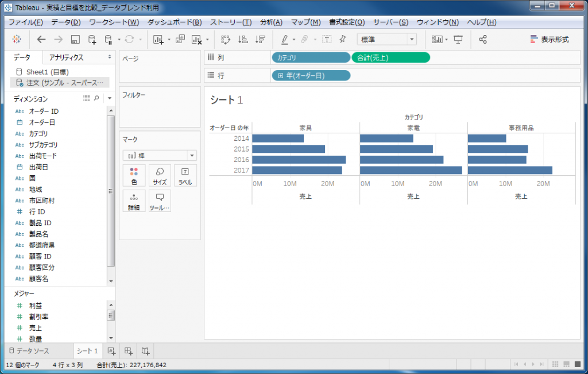Click the undo back arrow in toolbar
This screenshot has width=588, height=374.
point(41,39)
